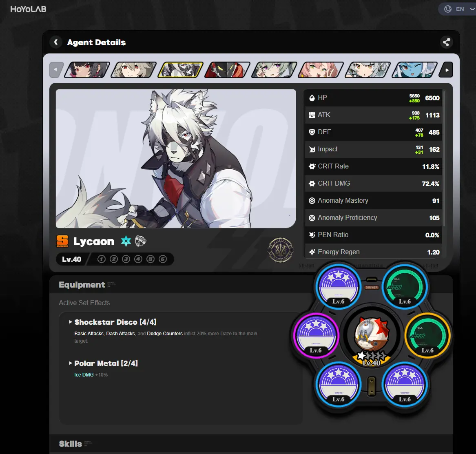Click the CRIT Rate stat icon
The width and height of the screenshot is (476, 454).
312,166
